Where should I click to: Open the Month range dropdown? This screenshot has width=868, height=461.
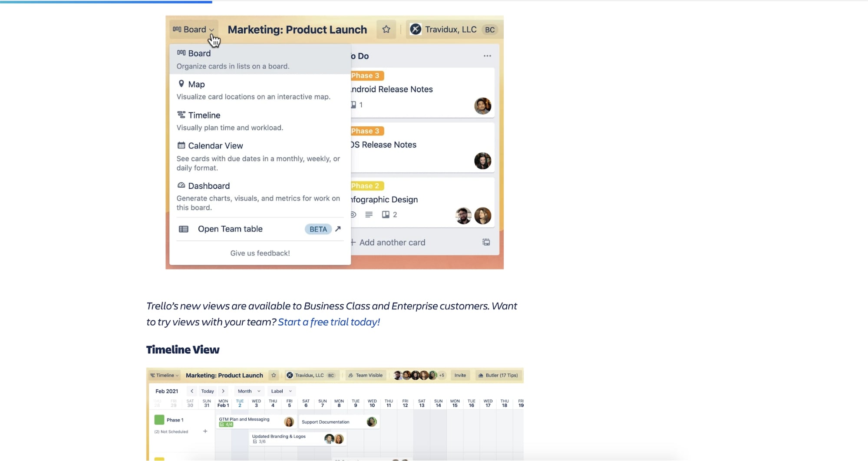point(249,391)
